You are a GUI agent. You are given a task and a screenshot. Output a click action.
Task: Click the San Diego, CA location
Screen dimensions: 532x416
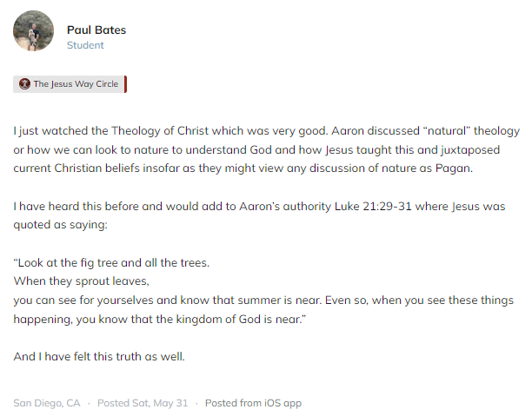[47, 403]
